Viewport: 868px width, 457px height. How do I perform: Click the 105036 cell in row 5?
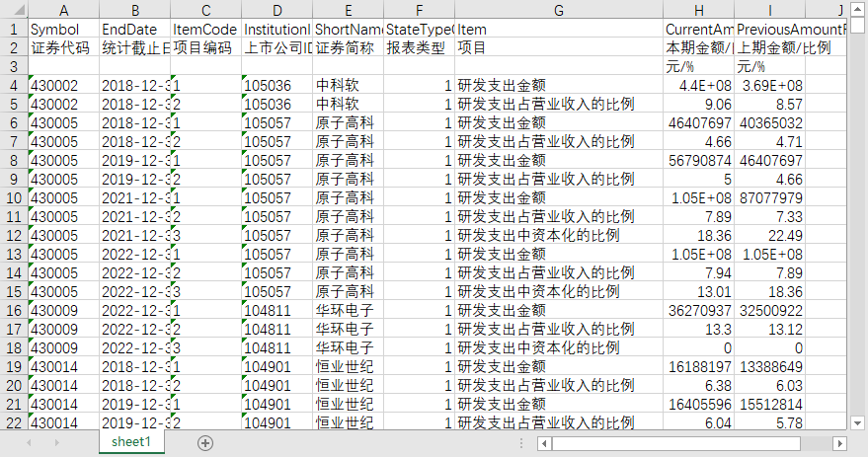coord(277,104)
